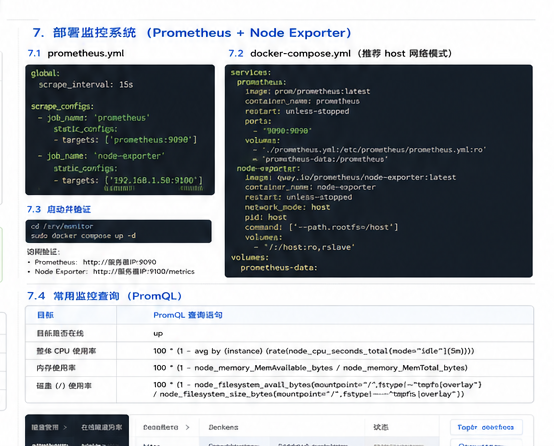Click the node_filesystem_avail_bytes query line
Viewport: 554px width, 446px height.
tap(317, 385)
